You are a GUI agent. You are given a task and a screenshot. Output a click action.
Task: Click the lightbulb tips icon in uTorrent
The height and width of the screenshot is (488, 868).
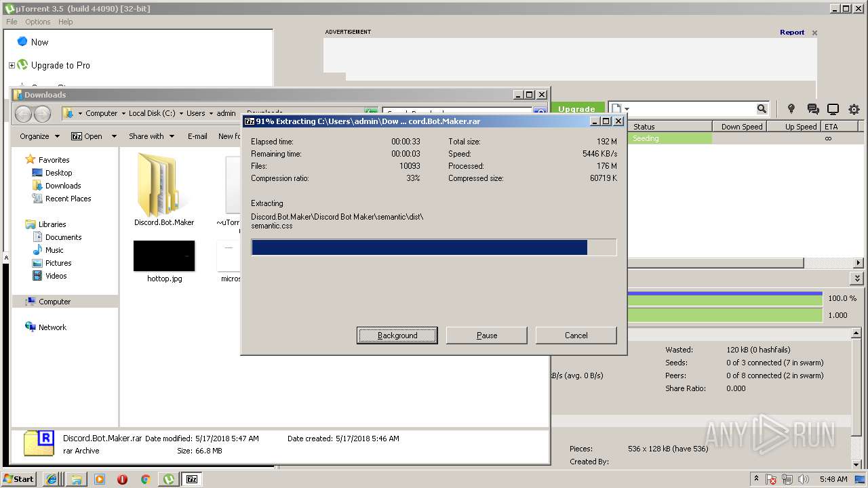point(791,109)
